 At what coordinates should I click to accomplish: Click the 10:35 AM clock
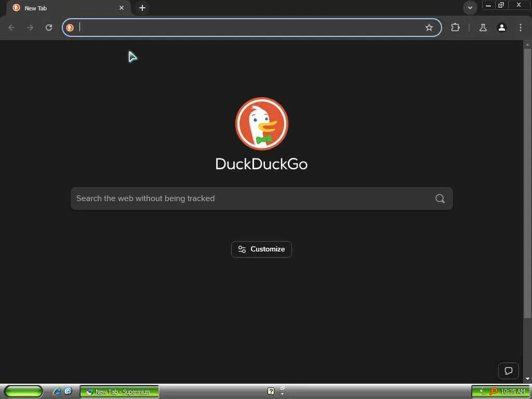tap(513, 392)
